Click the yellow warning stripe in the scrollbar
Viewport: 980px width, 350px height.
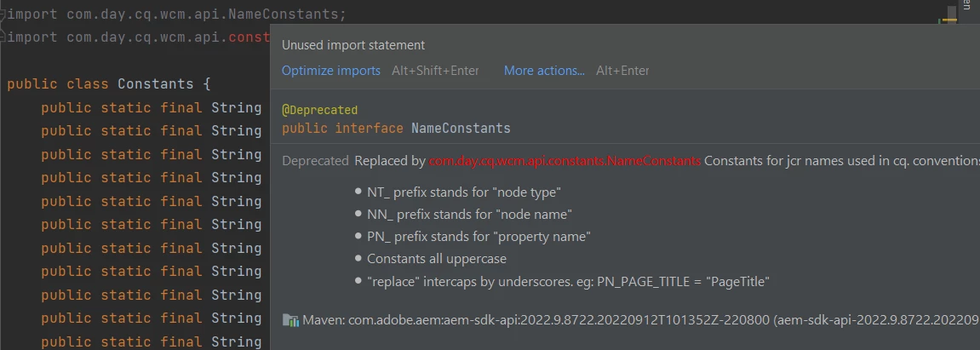(949, 20)
